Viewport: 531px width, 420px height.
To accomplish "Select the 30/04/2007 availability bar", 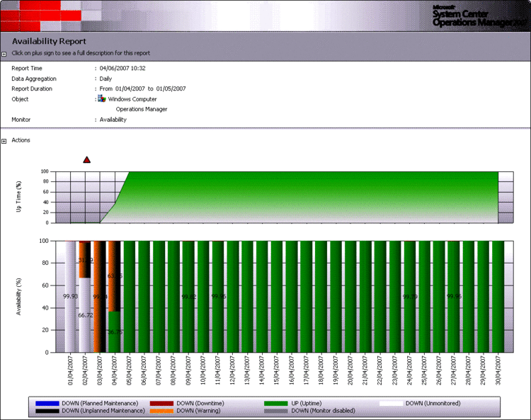I will [x=497, y=296].
